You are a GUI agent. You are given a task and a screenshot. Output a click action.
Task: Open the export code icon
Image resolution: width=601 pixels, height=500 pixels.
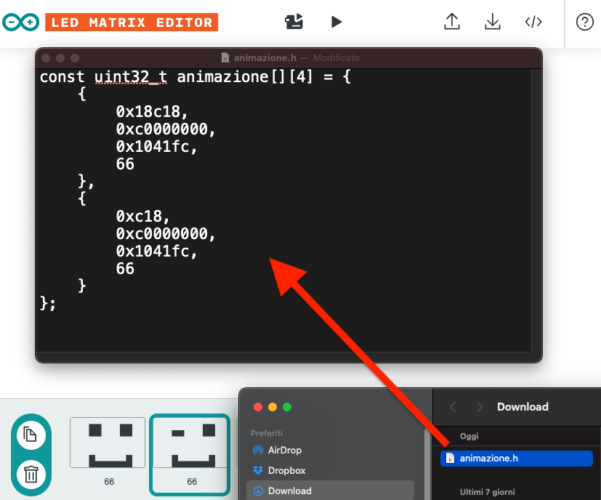point(533,21)
